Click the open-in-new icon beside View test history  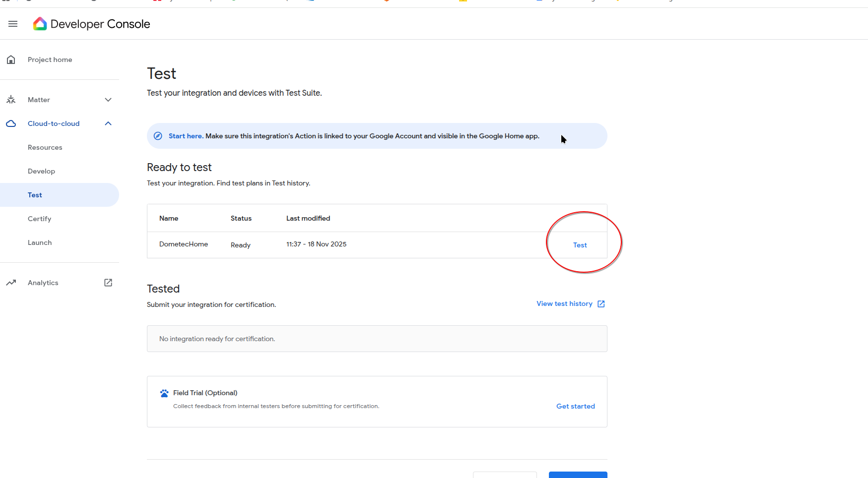(601, 304)
